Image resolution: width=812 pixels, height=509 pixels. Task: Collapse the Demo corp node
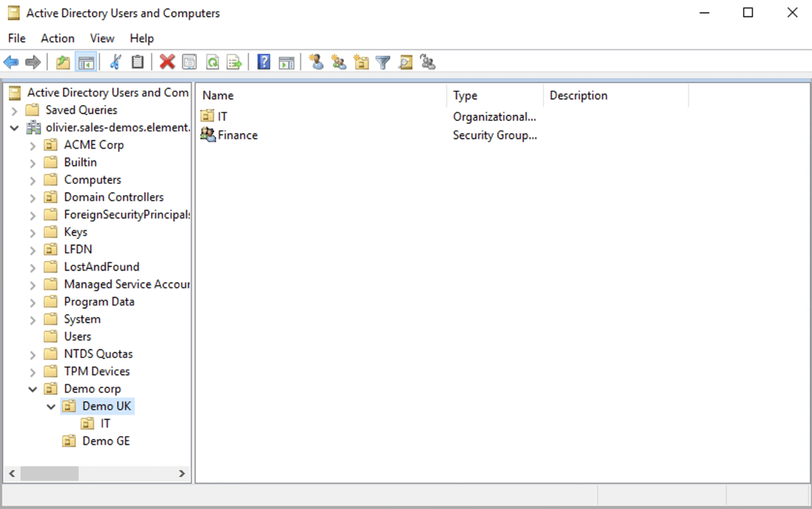click(x=33, y=389)
